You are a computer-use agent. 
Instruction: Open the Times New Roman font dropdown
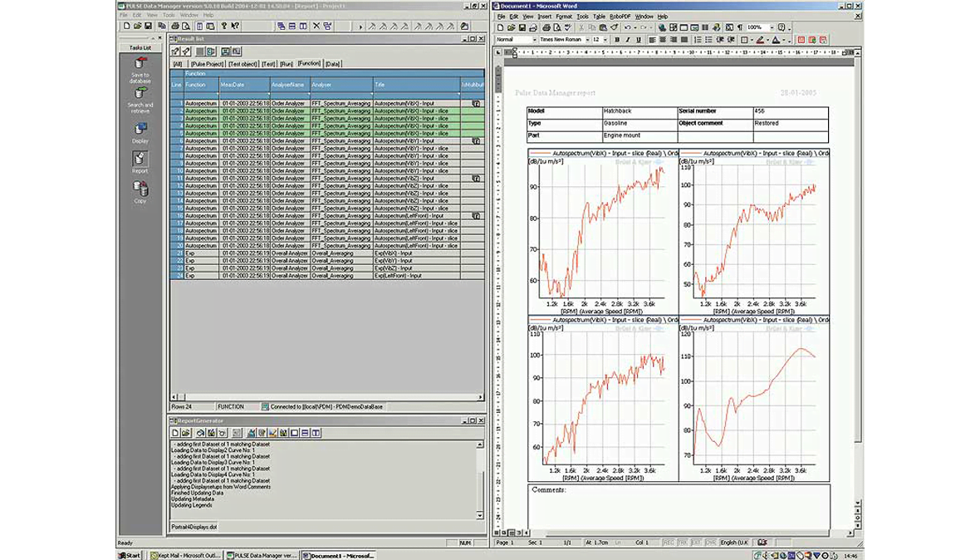588,39
